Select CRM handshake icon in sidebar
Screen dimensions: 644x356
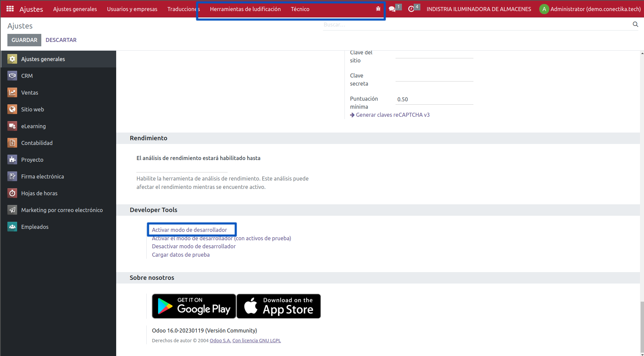pos(12,76)
